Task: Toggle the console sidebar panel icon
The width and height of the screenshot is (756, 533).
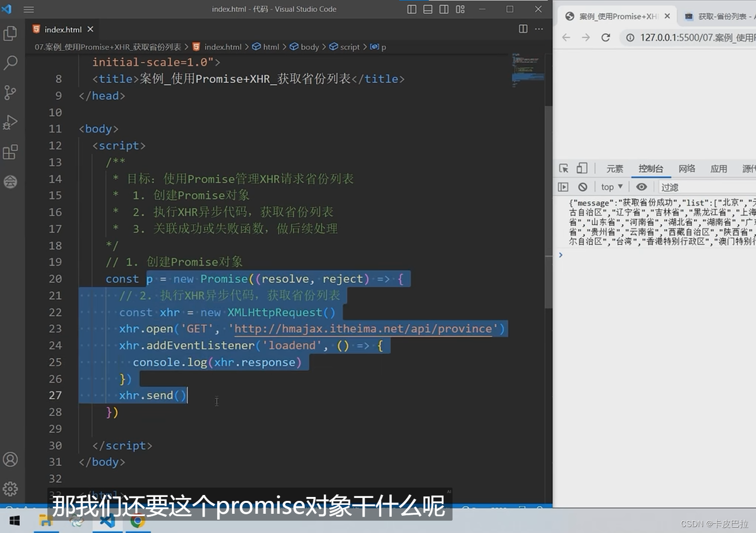Action: click(563, 187)
